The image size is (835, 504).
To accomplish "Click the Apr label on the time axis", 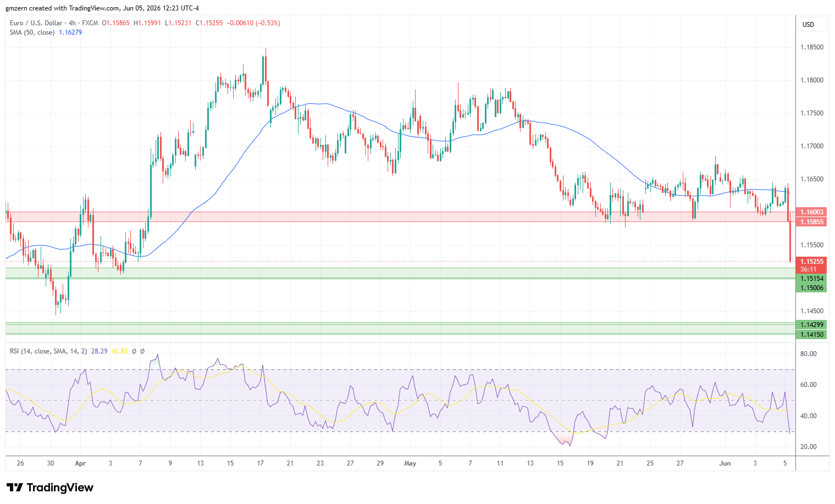I will click(80, 463).
